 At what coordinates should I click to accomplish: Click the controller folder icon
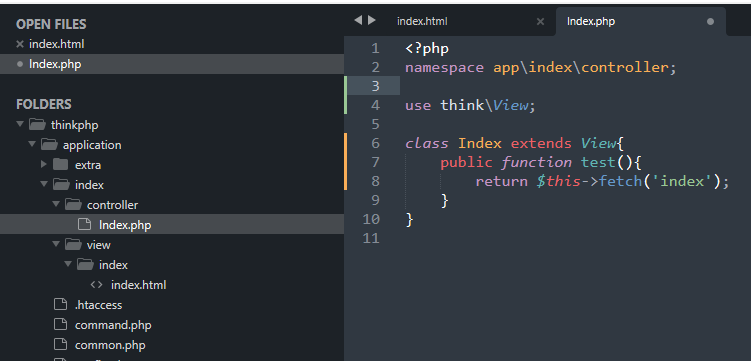(73, 204)
